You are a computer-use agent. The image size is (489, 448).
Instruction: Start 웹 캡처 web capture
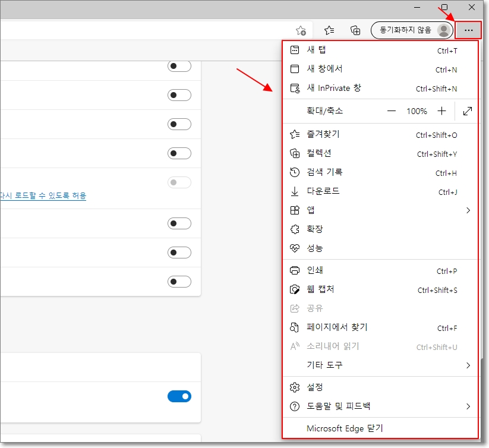[x=380, y=289]
